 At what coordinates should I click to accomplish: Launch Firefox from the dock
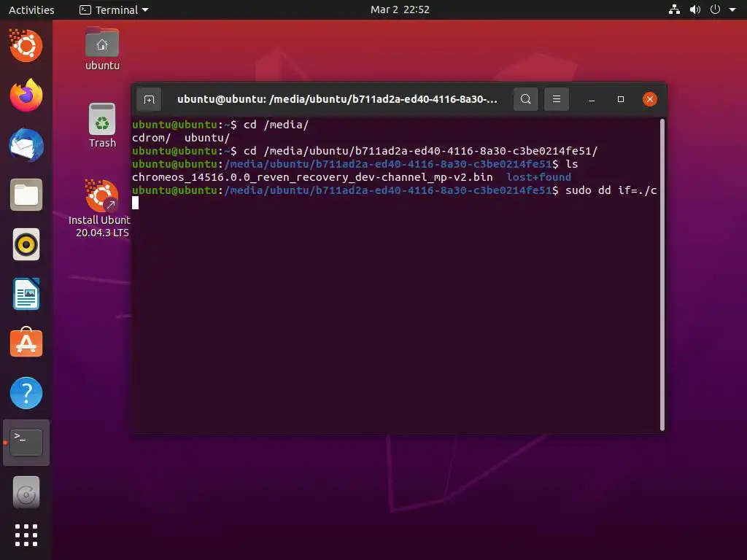click(x=26, y=96)
